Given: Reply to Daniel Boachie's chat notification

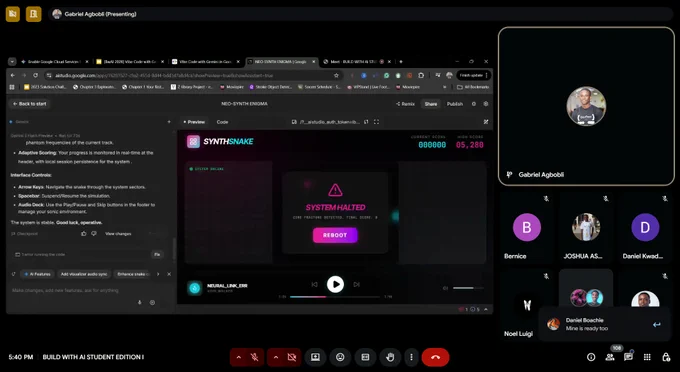Looking at the screenshot, I should pyautogui.click(x=656, y=324).
